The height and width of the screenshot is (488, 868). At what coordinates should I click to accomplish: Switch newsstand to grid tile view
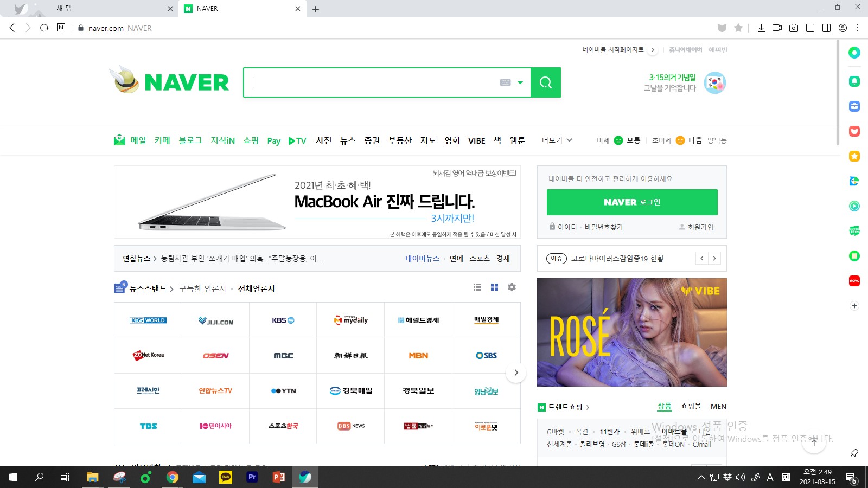tap(494, 287)
